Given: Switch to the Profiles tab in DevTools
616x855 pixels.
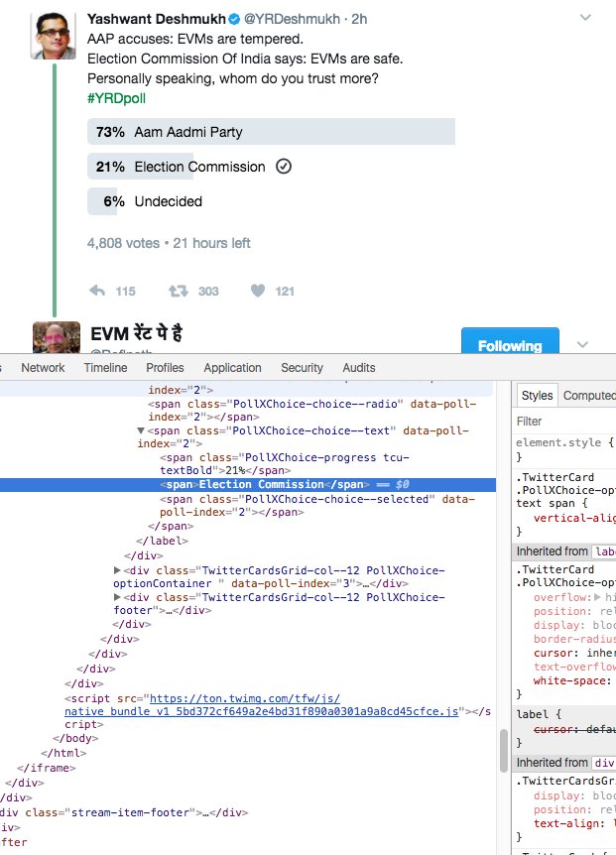Looking at the screenshot, I should (x=165, y=368).
